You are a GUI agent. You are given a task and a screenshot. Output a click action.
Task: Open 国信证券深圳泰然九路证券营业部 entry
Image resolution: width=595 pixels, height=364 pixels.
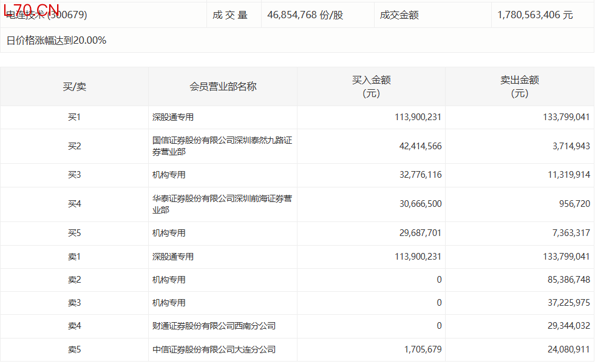[x=222, y=146]
